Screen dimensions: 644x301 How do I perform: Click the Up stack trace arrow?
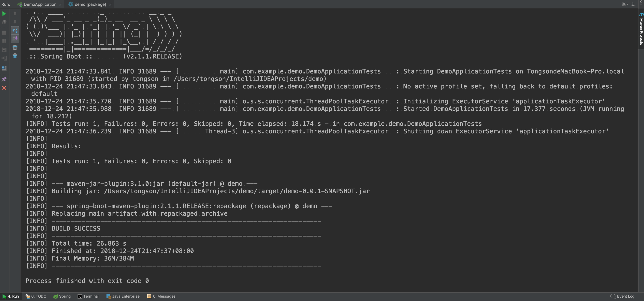[x=15, y=13]
